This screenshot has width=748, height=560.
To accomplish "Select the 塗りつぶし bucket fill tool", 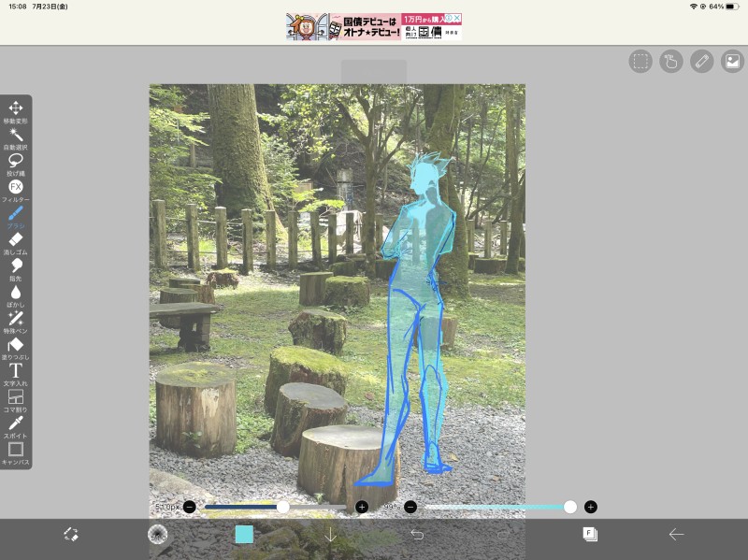I will tap(16, 348).
